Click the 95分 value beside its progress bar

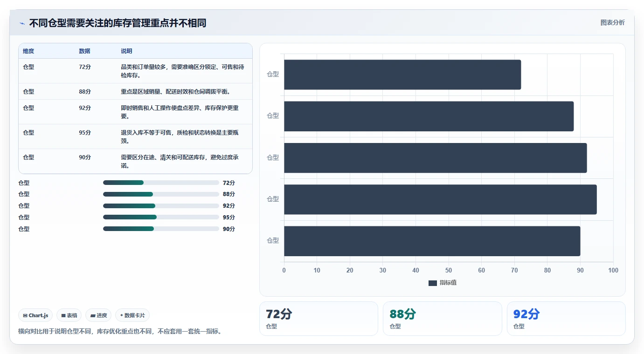pos(229,218)
